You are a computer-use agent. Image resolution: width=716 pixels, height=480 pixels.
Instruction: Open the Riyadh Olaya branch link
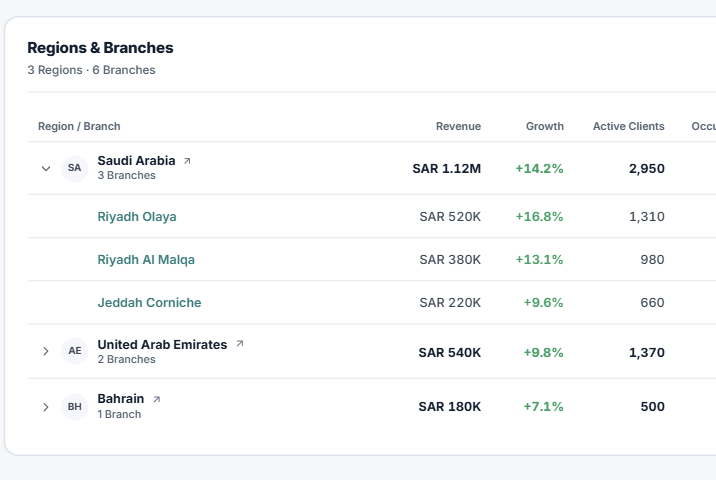tap(137, 216)
